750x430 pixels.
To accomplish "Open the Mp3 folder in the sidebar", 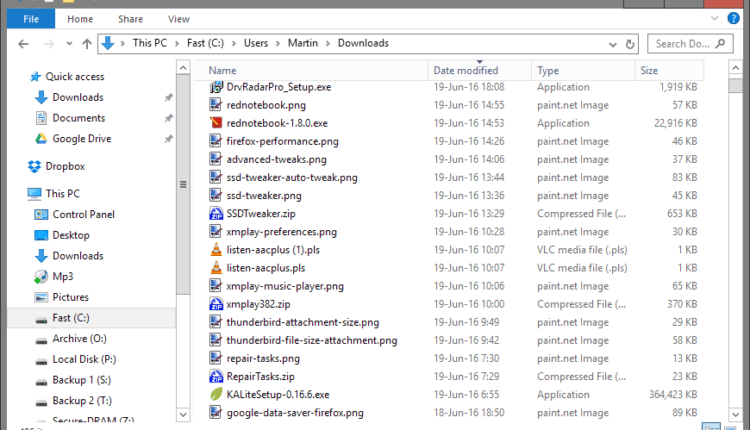I will tap(63, 276).
